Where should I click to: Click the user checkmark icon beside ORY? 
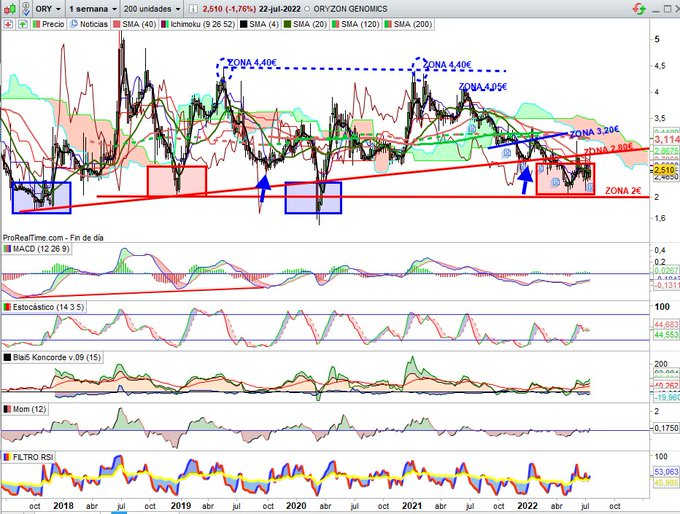click(x=26, y=9)
